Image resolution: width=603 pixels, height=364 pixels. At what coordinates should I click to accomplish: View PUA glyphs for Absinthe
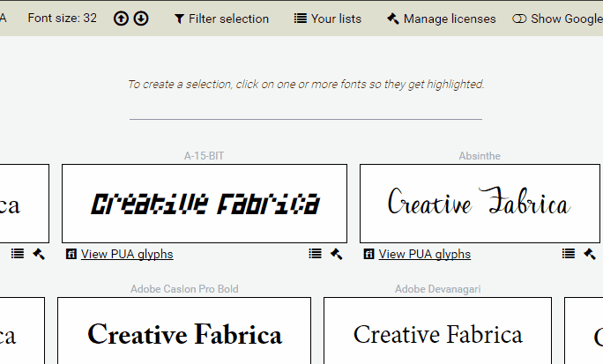pyautogui.click(x=425, y=255)
